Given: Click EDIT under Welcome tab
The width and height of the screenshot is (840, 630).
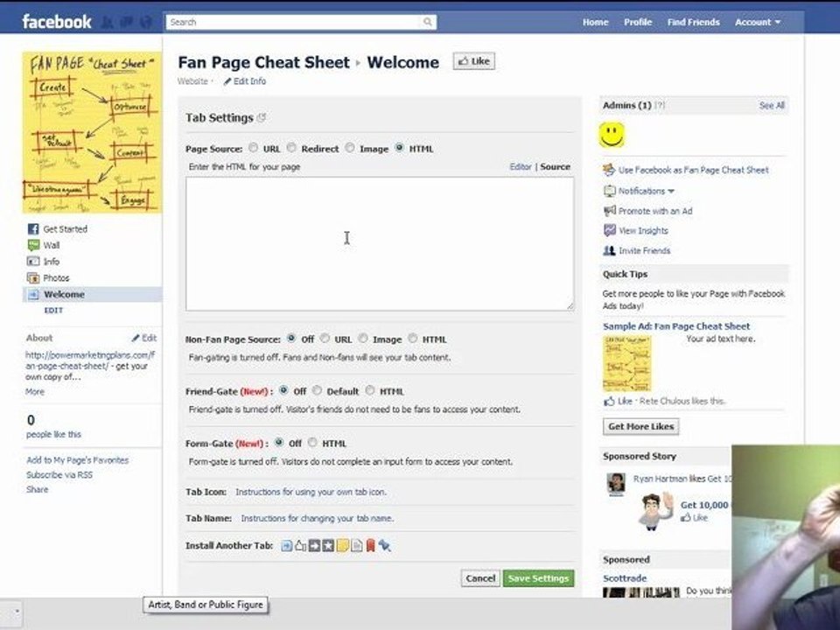Looking at the screenshot, I should 53,310.
